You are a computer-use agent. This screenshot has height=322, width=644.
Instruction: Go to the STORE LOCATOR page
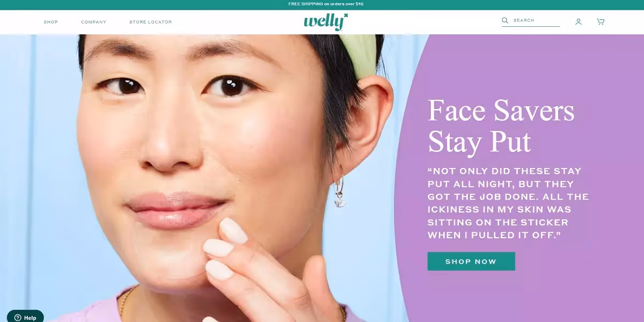point(151,22)
